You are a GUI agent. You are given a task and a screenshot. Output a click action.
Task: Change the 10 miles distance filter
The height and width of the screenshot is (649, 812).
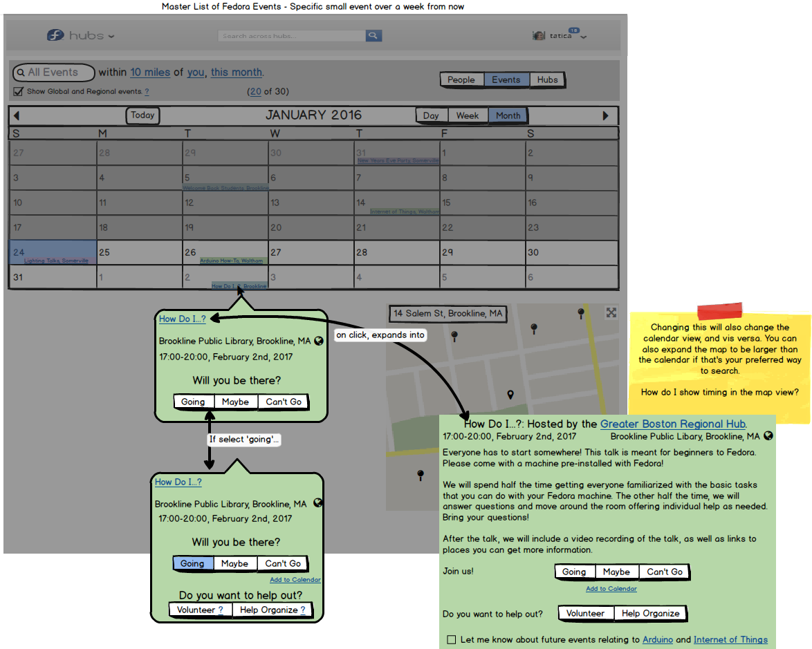(150, 73)
